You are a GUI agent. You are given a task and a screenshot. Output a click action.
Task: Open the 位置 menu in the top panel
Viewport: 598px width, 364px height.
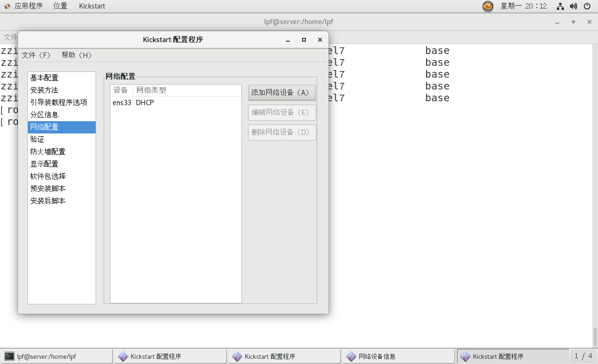tap(60, 6)
